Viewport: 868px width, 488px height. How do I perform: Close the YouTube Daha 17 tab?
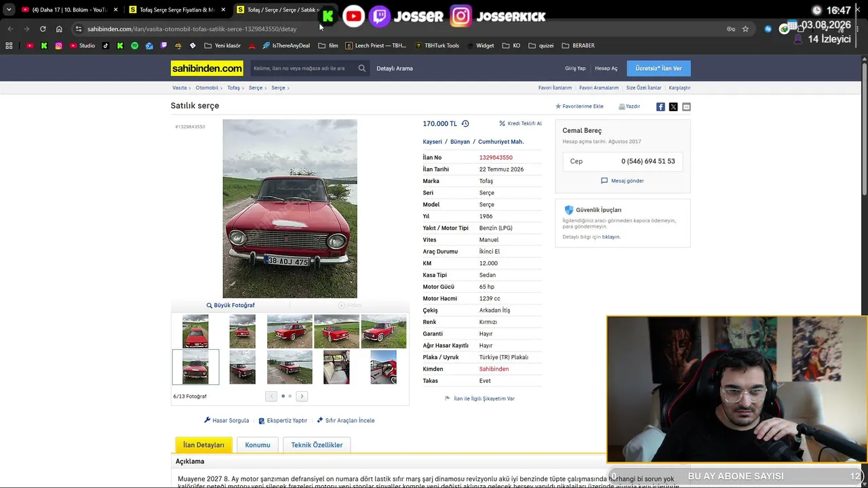(x=116, y=9)
